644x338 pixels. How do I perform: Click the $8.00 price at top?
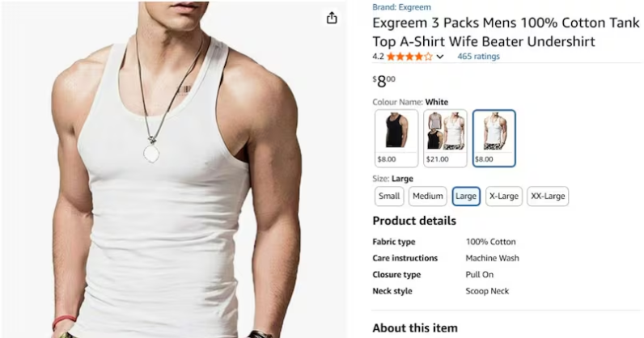click(x=384, y=80)
